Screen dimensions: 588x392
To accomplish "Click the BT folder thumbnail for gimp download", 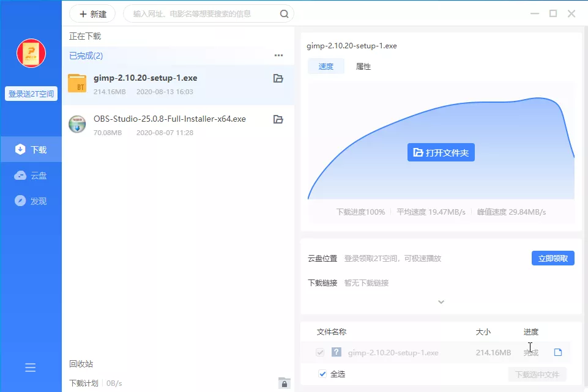I will pos(78,84).
